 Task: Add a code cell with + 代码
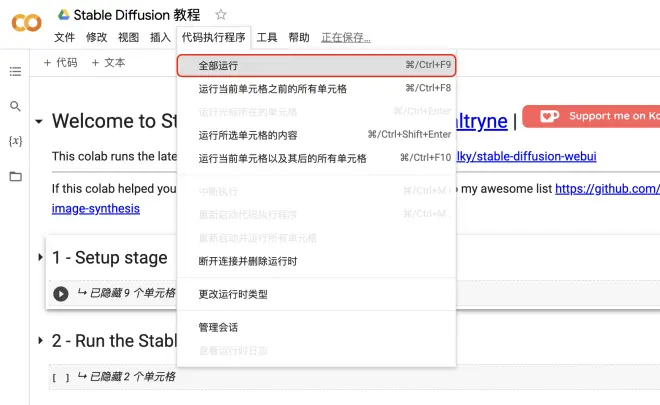pos(61,63)
